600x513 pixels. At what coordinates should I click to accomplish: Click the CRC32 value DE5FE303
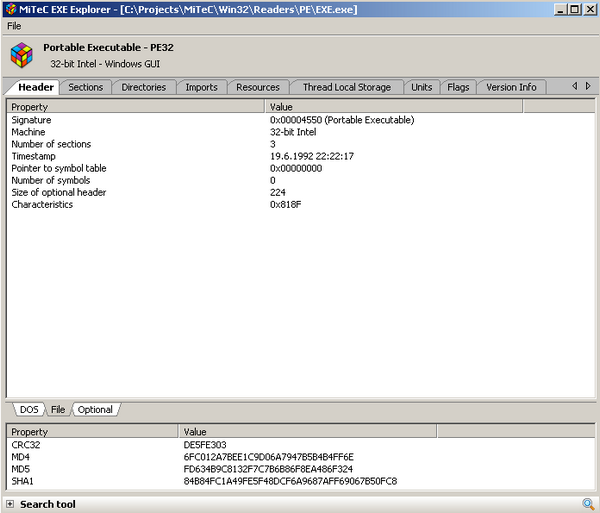(x=205, y=445)
